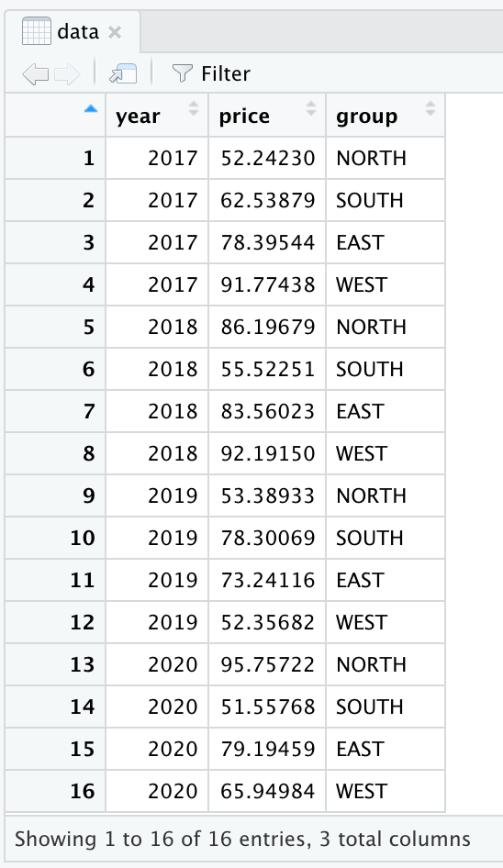
Task: Click the data table grid icon
Action: (x=37, y=31)
